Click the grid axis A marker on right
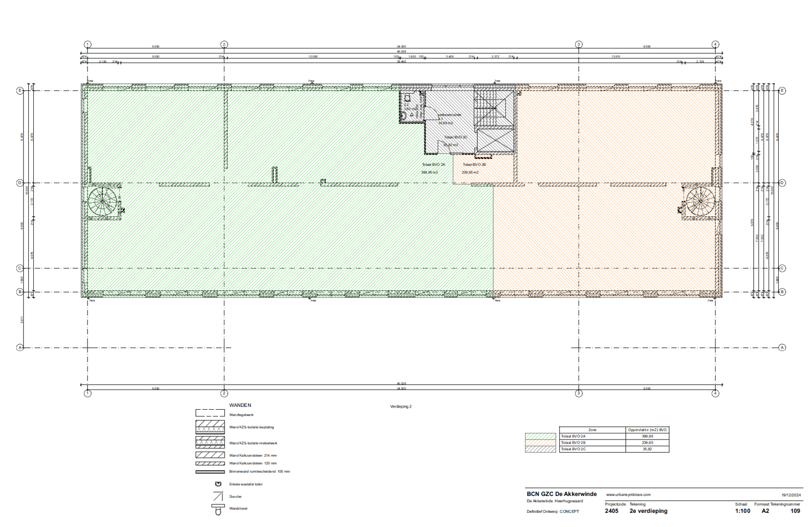The image size is (812, 527). pyautogui.click(x=782, y=347)
